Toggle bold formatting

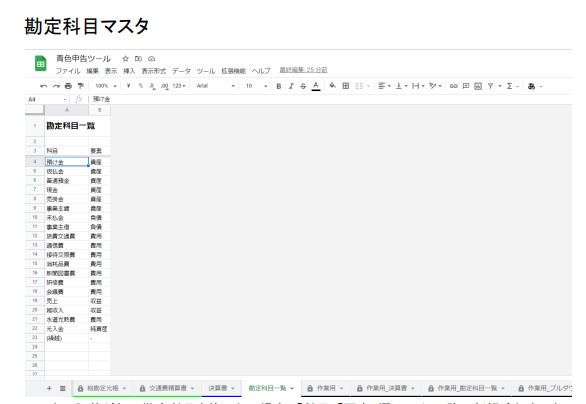point(278,86)
